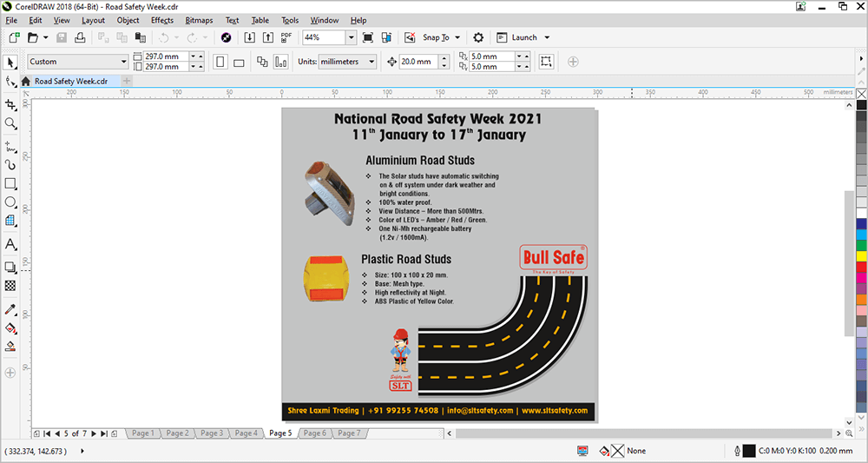Go to the last page
The image size is (868, 463).
103,433
